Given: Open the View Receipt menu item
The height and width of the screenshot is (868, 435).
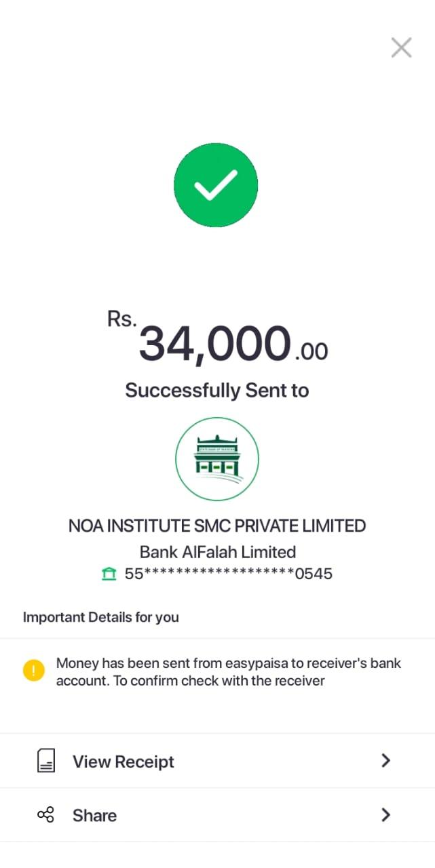Looking at the screenshot, I should coord(124,762).
